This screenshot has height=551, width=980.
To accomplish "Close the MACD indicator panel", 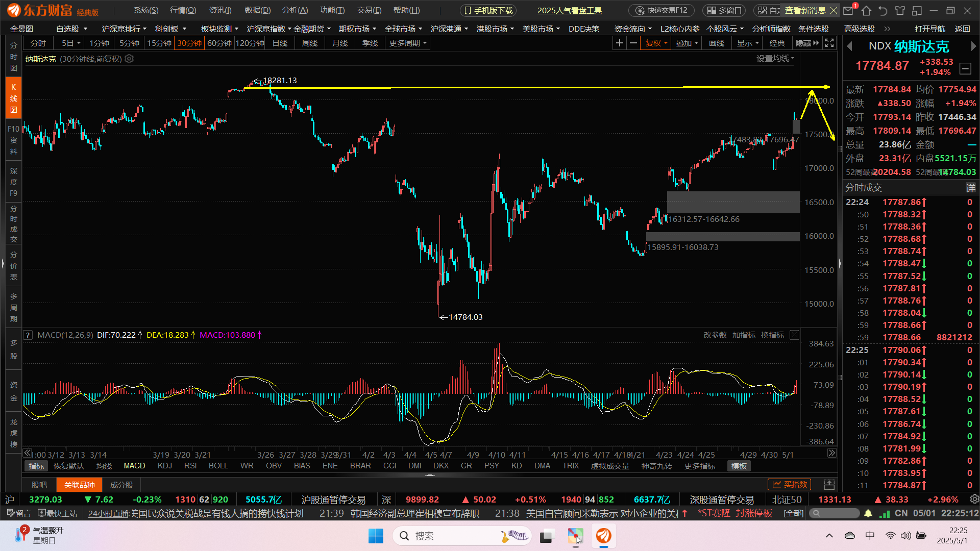I will pos(794,335).
